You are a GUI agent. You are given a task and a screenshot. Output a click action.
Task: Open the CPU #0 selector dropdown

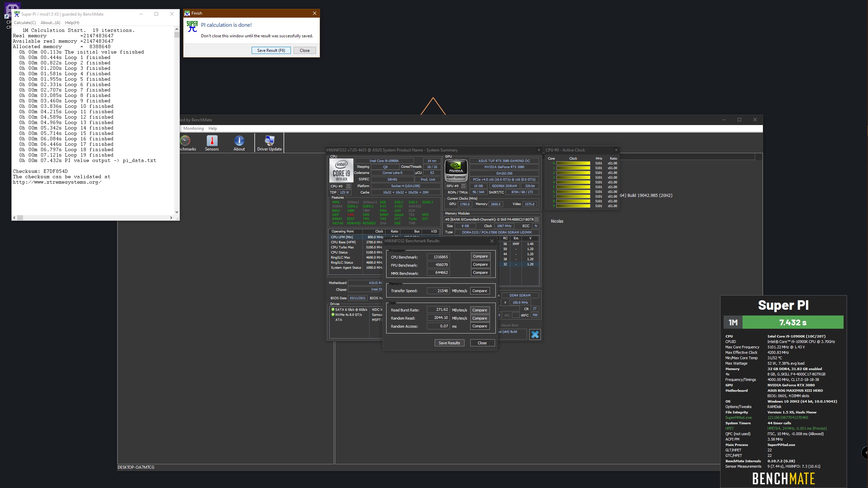[x=348, y=186]
